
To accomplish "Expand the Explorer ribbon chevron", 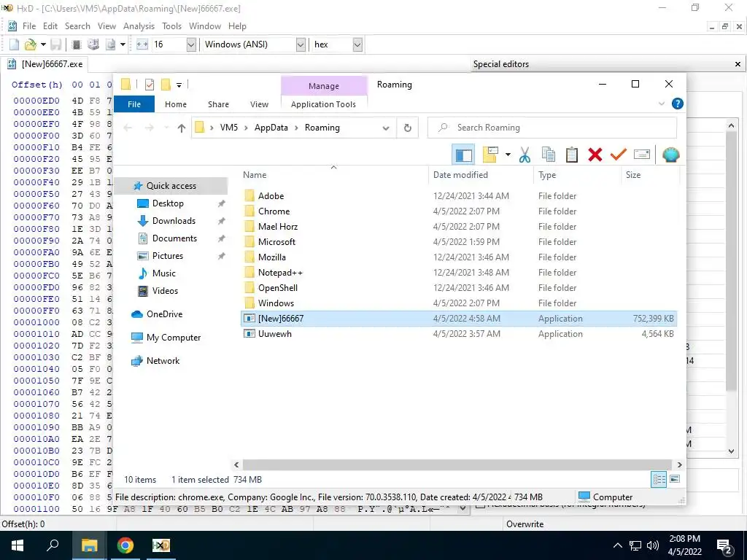I will pos(661,104).
